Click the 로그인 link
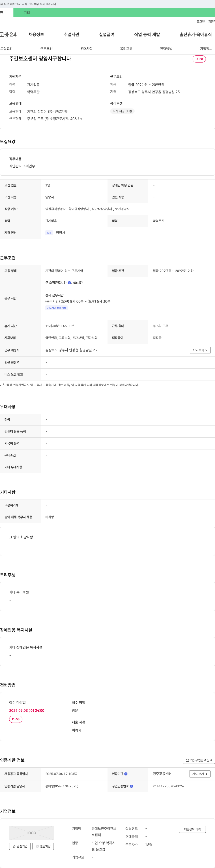 tap(200, 22)
